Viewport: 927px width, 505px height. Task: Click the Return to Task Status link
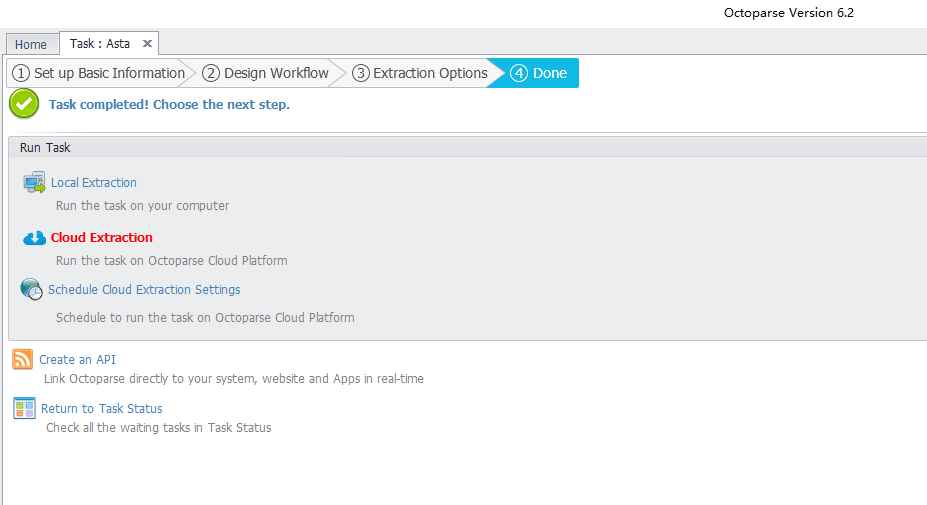tap(101, 408)
